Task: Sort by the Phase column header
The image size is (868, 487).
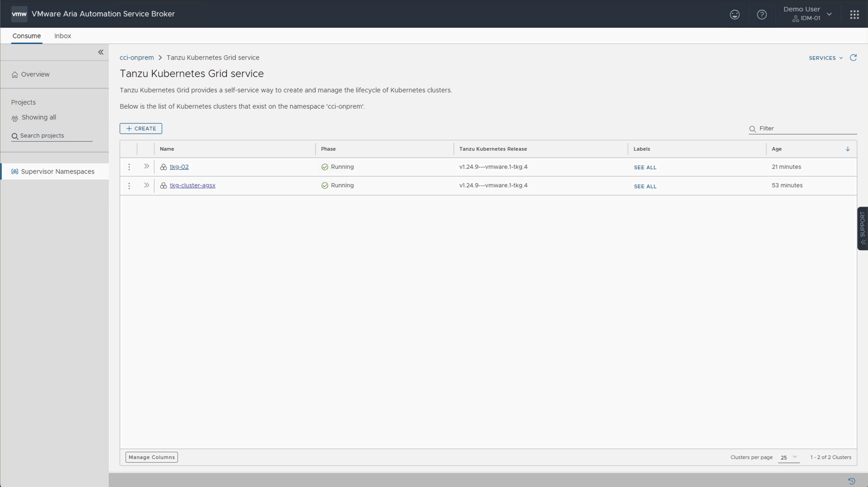Action: pyautogui.click(x=328, y=149)
